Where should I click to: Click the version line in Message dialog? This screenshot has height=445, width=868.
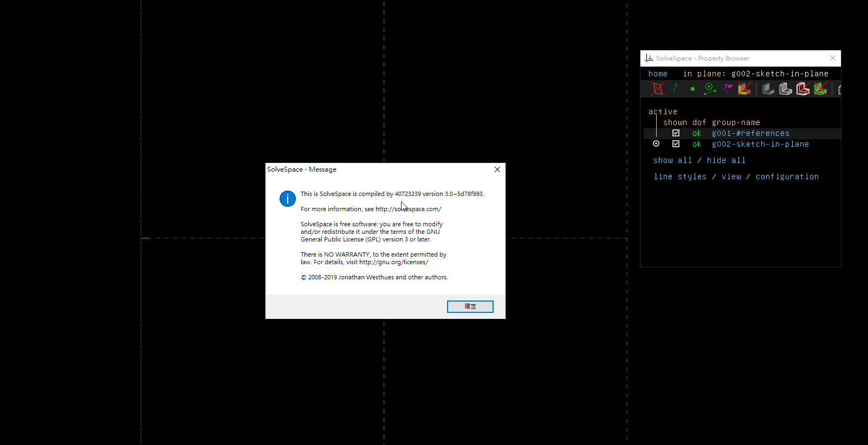tap(392, 194)
